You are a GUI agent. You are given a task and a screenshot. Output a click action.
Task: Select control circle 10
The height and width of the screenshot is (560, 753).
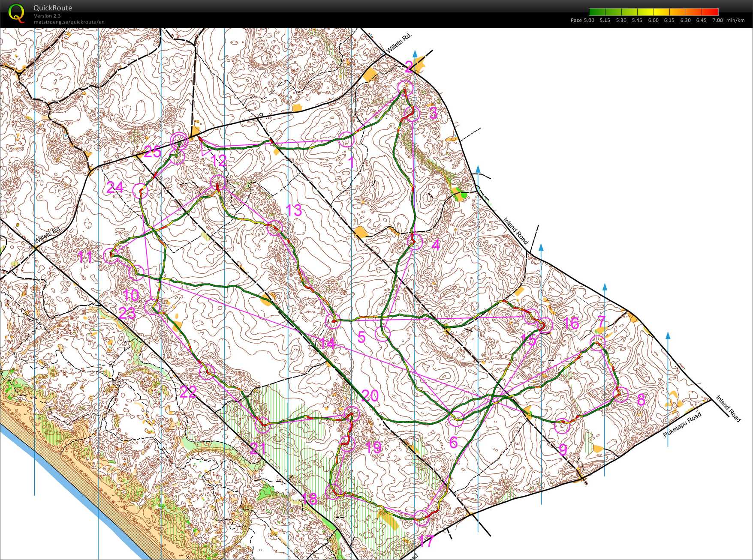tap(136, 273)
